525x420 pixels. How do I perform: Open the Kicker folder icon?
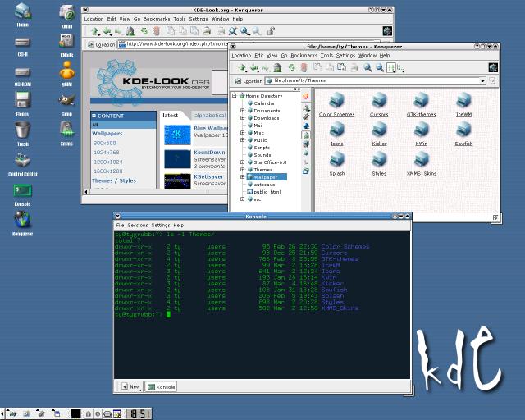pos(379,130)
